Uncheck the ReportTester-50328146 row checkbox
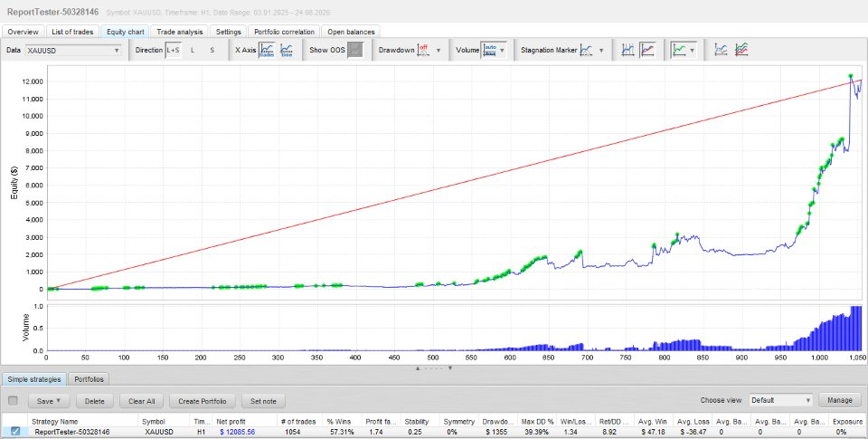The height and width of the screenshot is (439, 868). click(15, 431)
